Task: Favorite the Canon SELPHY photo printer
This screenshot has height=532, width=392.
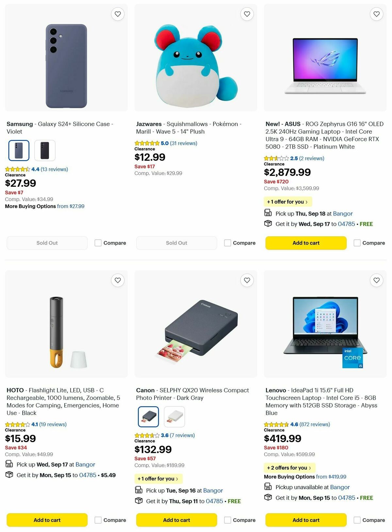Action: click(x=247, y=280)
